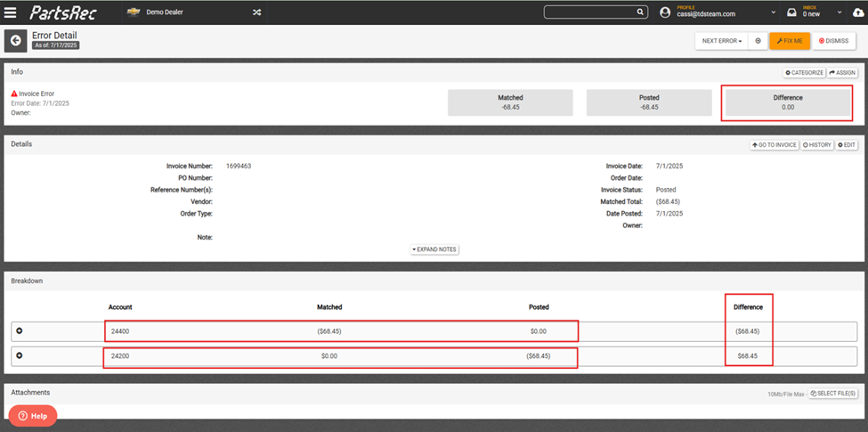
Task: Click the 24200 row difference $68.45
Action: pyautogui.click(x=747, y=356)
